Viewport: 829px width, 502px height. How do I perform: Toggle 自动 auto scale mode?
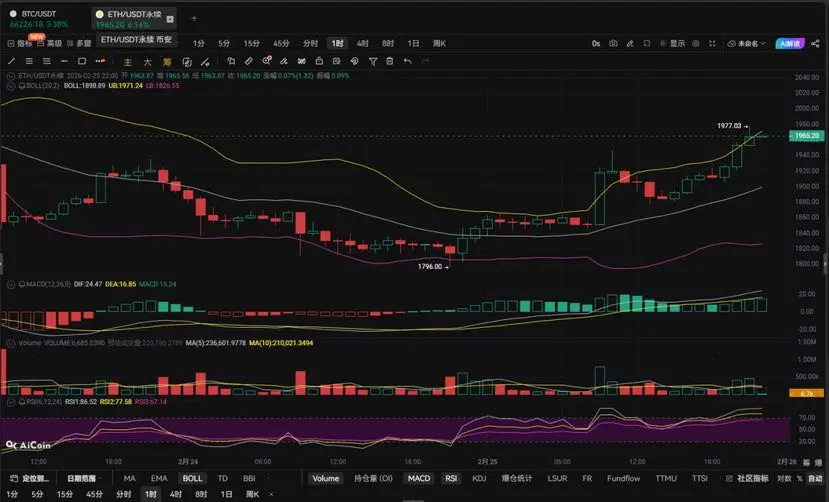pyautogui.click(x=815, y=478)
